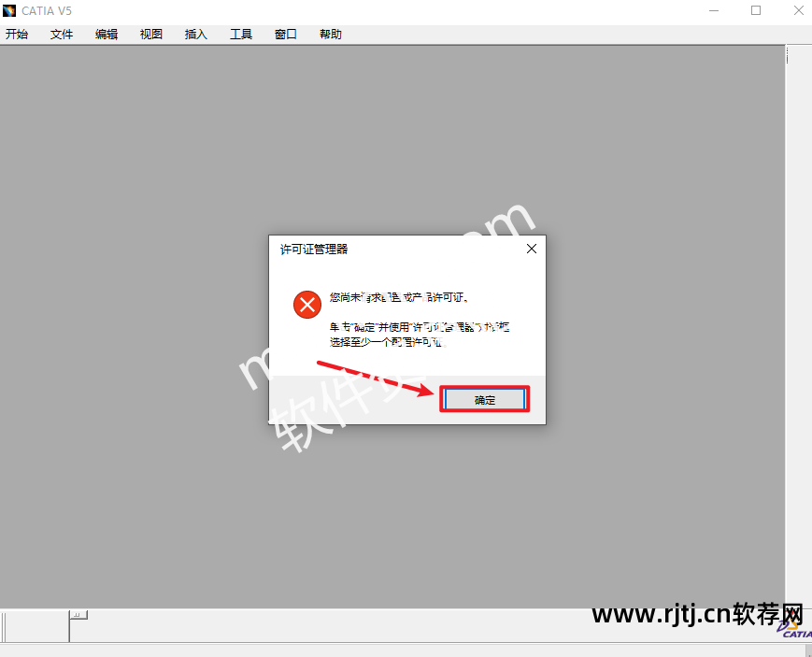The width and height of the screenshot is (812, 657).
Task: Open the 开始 menu
Action: [17, 35]
